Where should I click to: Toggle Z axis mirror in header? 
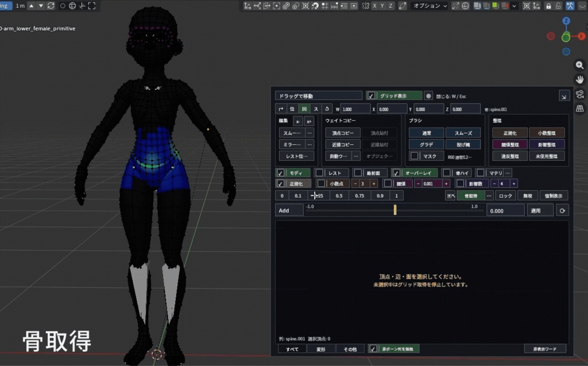390,6
